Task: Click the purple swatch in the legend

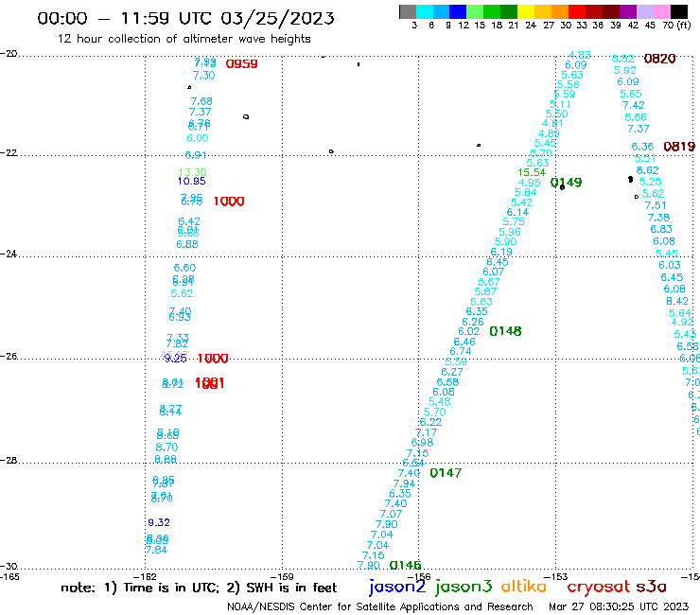Action: (627, 12)
